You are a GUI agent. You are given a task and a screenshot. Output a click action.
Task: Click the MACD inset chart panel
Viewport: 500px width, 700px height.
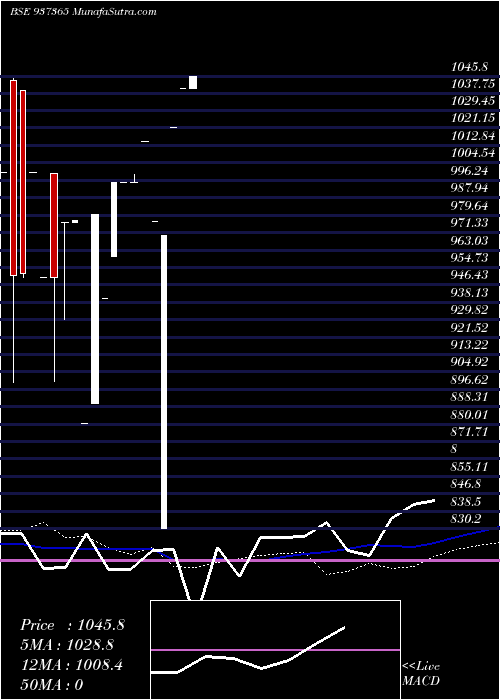pos(275,650)
